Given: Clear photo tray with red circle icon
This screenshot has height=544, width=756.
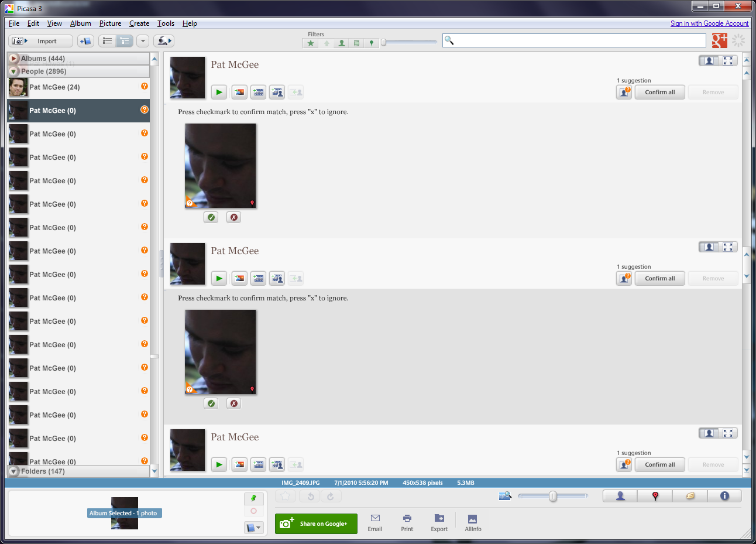Looking at the screenshot, I should [253, 511].
